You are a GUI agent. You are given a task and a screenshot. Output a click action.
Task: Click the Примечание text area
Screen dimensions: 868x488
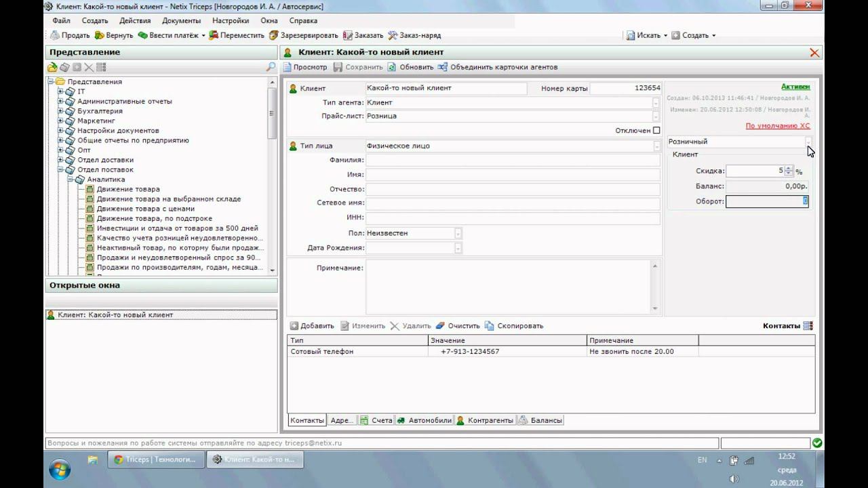coord(508,287)
